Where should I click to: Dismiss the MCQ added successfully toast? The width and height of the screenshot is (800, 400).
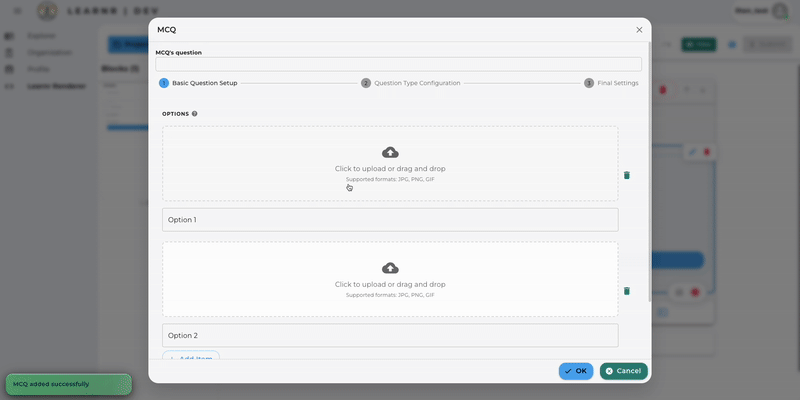tap(68, 384)
